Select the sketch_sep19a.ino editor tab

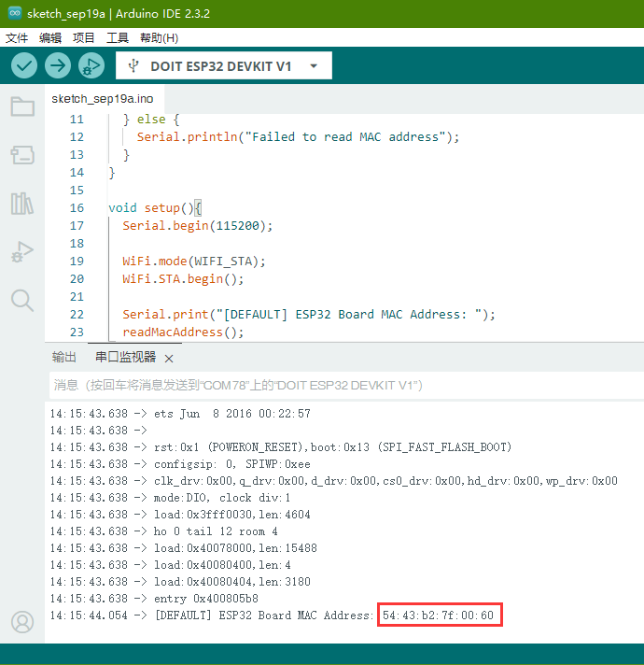coord(103,99)
